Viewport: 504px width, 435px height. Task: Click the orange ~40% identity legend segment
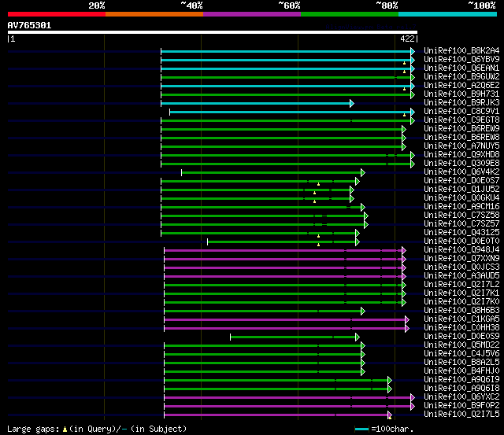click(x=154, y=14)
